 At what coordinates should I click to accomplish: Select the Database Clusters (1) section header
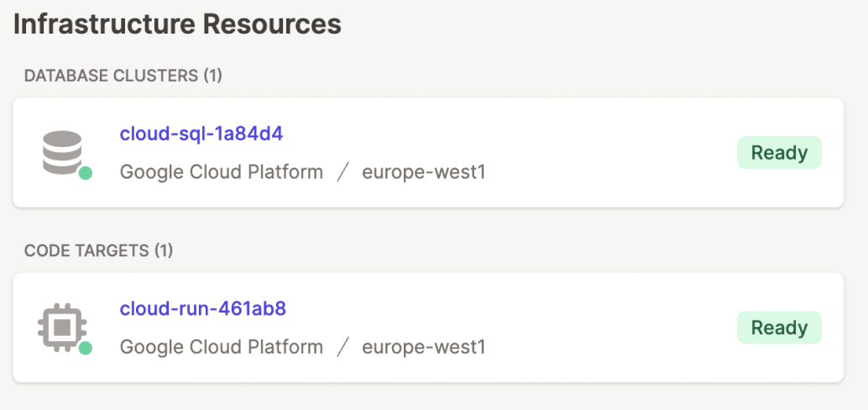tap(123, 76)
